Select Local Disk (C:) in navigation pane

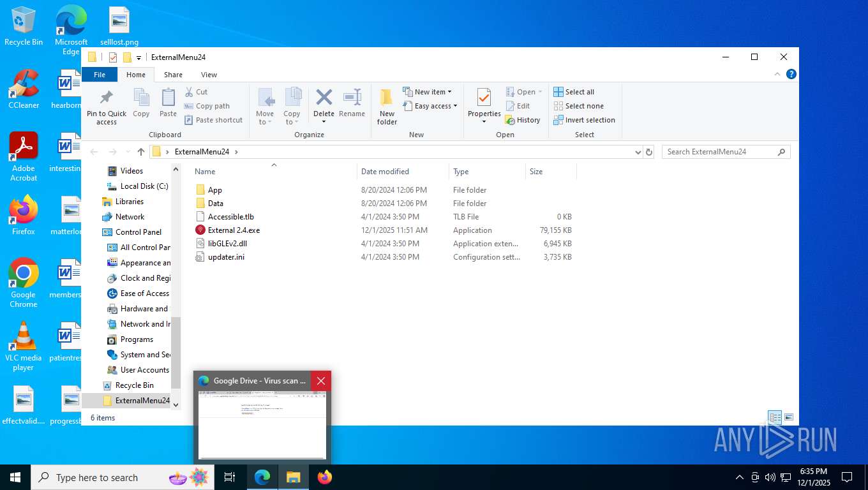pyautogui.click(x=144, y=186)
